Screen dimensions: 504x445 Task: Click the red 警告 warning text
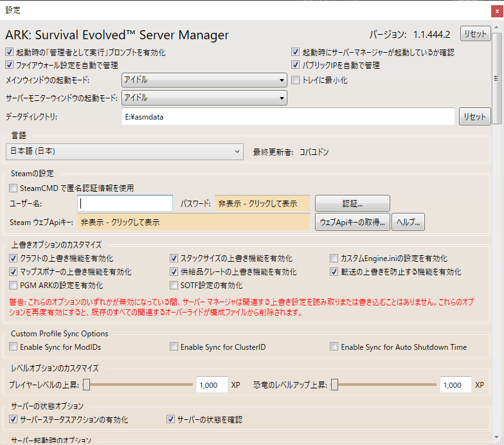click(242, 307)
